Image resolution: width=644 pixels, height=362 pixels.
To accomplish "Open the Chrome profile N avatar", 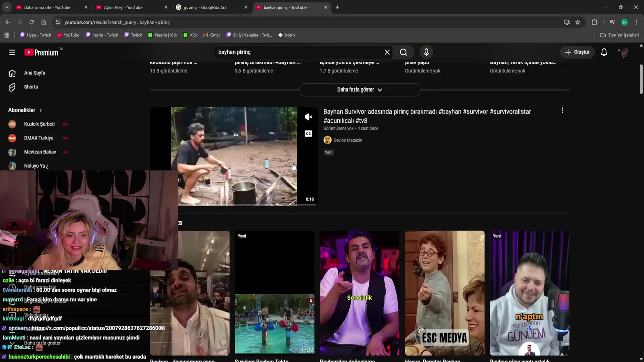I will pos(624,22).
